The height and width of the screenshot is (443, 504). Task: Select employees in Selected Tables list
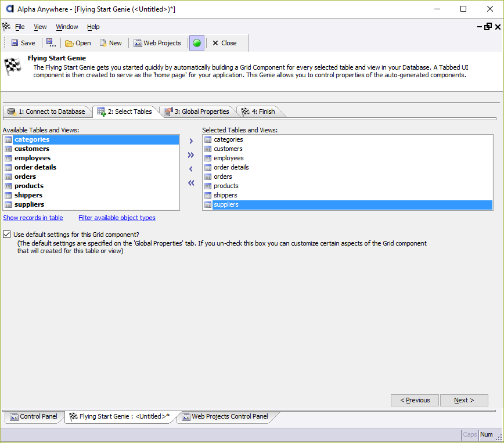[x=348, y=158]
